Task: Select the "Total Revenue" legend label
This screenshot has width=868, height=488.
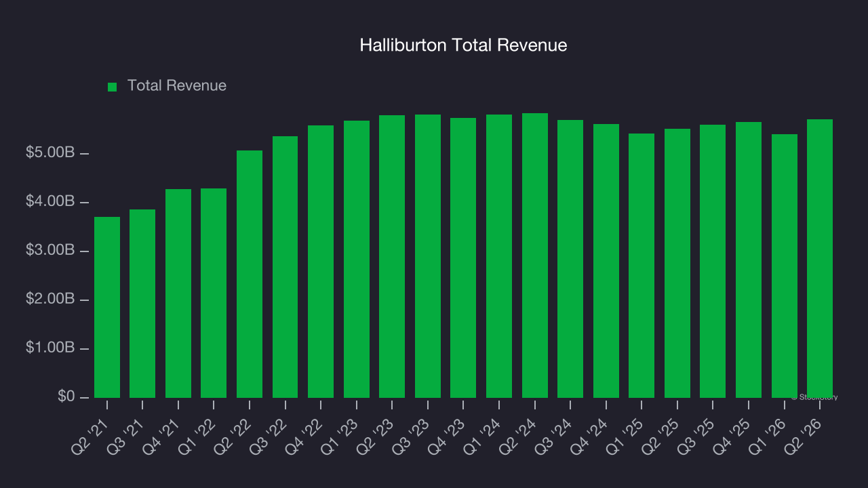Action: (177, 86)
